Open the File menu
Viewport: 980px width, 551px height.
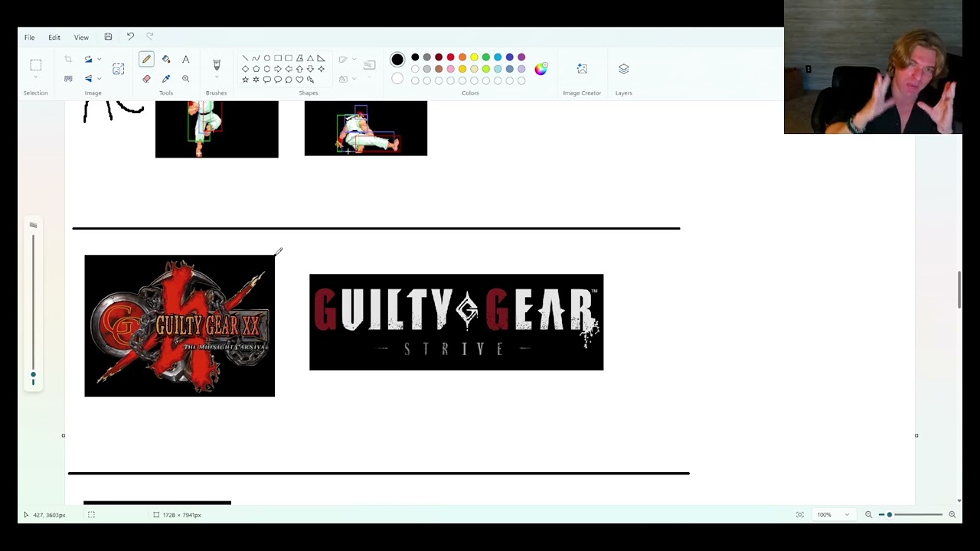[29, 37]
